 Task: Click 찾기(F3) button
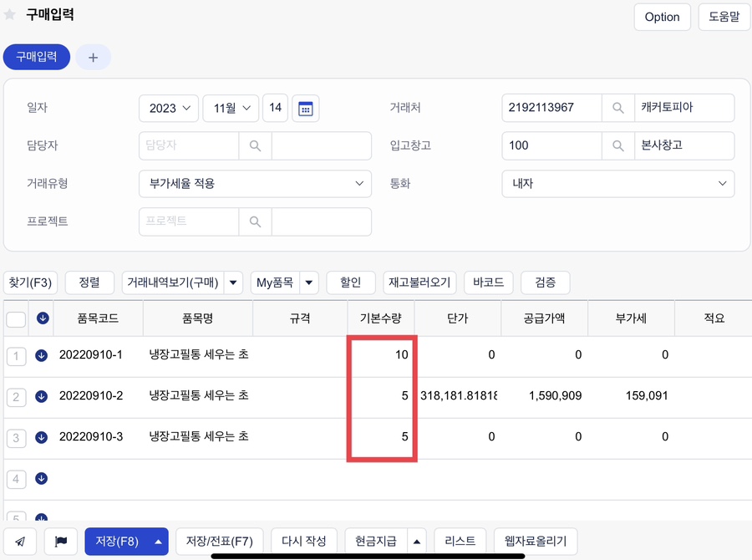click(x=30, y=283)
